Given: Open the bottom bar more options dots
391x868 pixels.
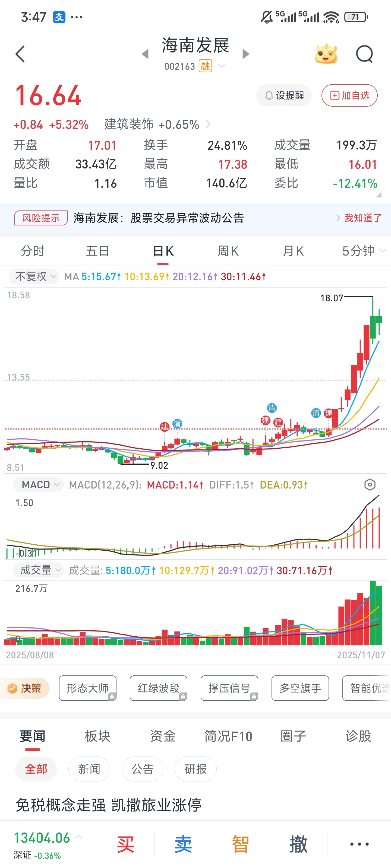Looking at the screenshot, I should click(359, 844).
